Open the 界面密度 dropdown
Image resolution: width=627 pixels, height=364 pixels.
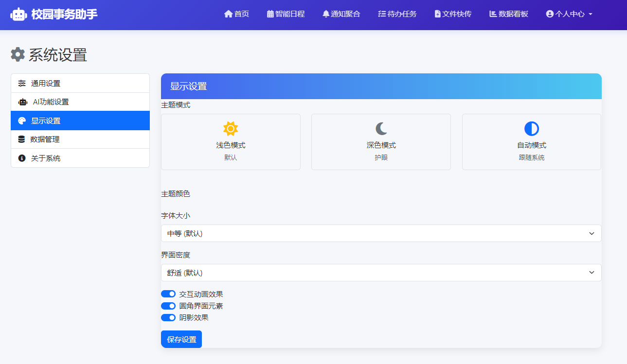pyautogui.click(x=381, y=273)
